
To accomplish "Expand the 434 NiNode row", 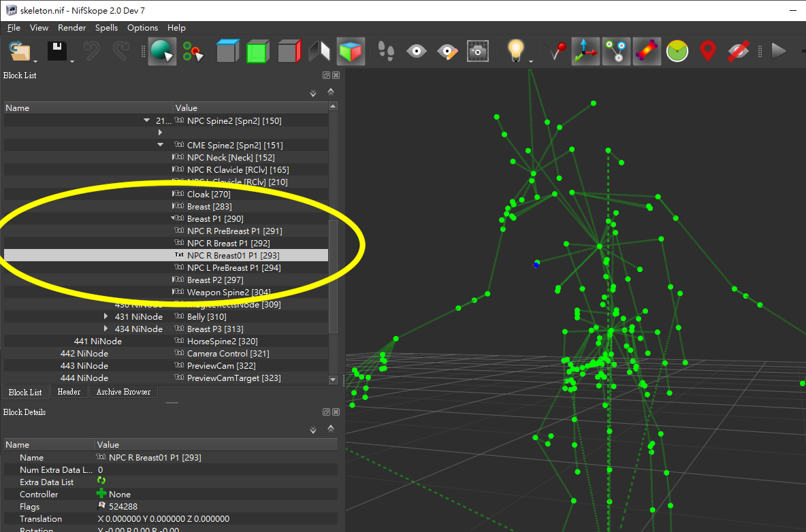I will pyautogui.click(x=106, y=329).
